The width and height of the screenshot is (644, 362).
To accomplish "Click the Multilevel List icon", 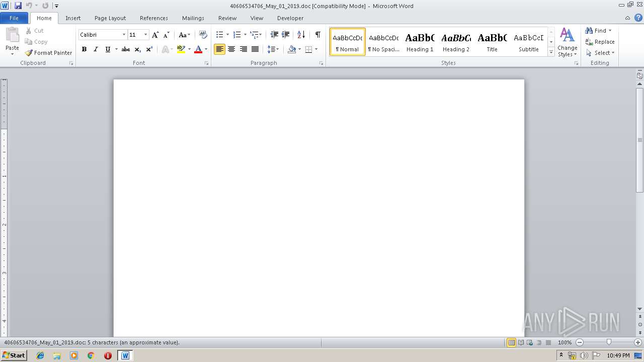I will (x=255, y=35).
